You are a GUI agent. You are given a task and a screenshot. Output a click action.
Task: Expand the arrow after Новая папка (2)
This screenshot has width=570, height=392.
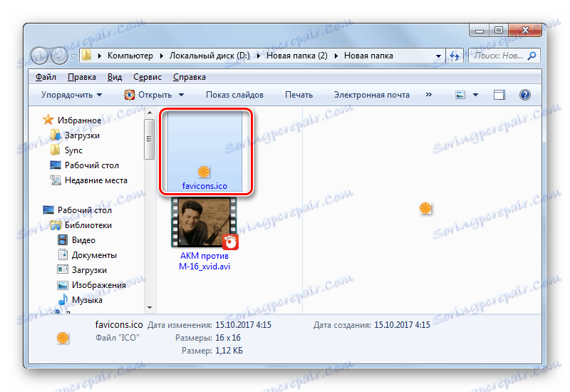336,56
